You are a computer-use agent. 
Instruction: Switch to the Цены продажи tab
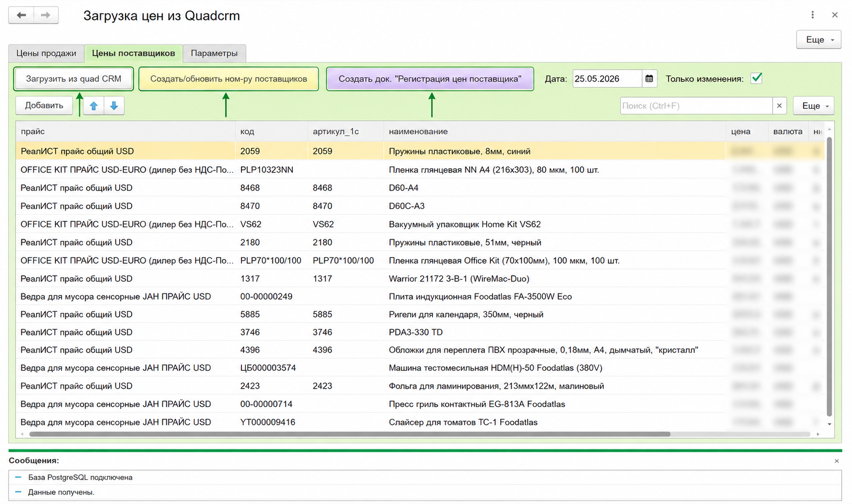click(46, 53)
